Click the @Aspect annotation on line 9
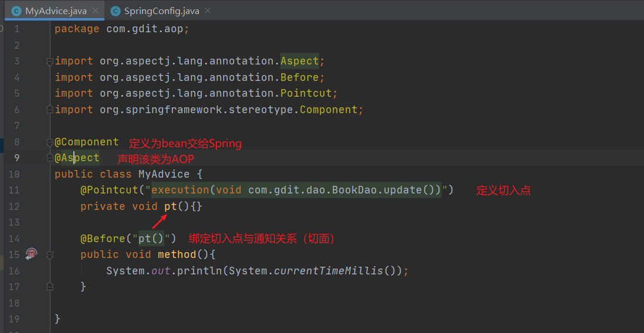 click(77, 158)
